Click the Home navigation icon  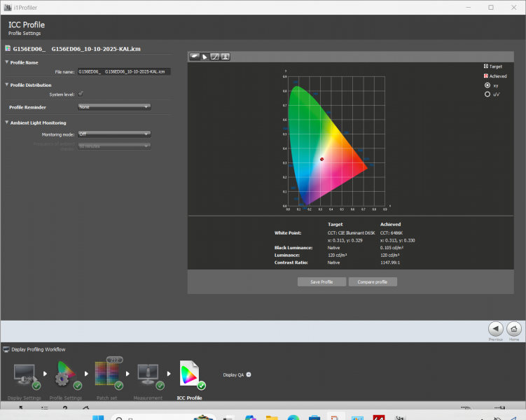(x=514, y=328)
